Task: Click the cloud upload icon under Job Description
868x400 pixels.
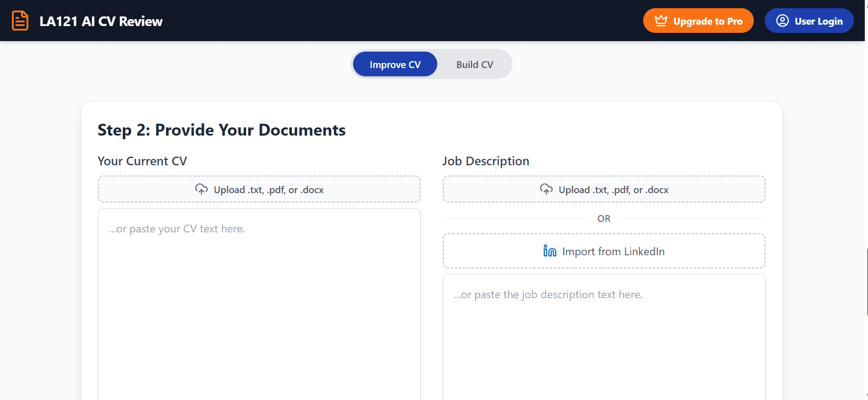Action: click(x=546, y=189)
